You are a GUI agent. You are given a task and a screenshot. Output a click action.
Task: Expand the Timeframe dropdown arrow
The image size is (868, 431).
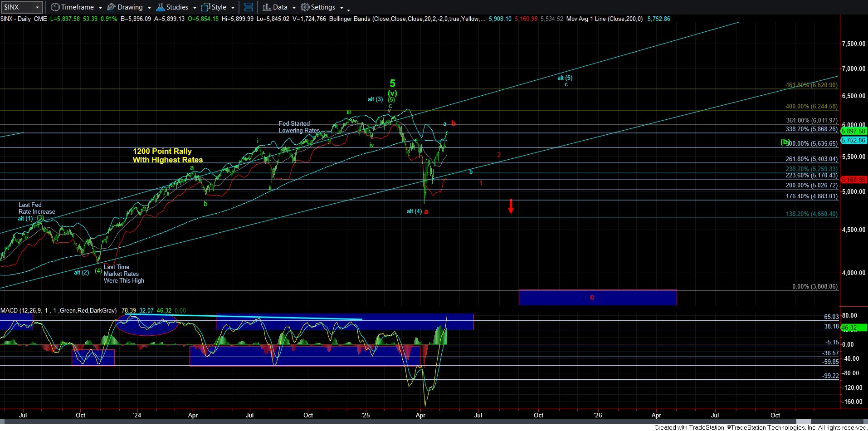click(x=100, y=8)
